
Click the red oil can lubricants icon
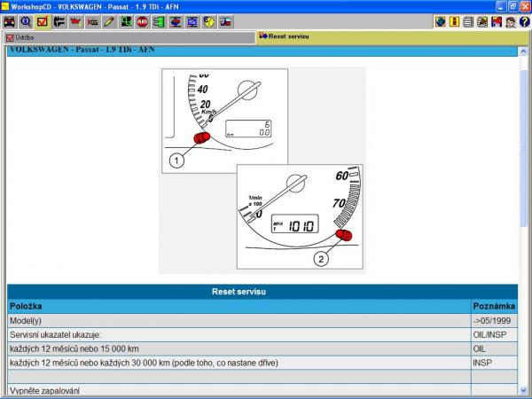pyautogui.click(x=75, y=22)
